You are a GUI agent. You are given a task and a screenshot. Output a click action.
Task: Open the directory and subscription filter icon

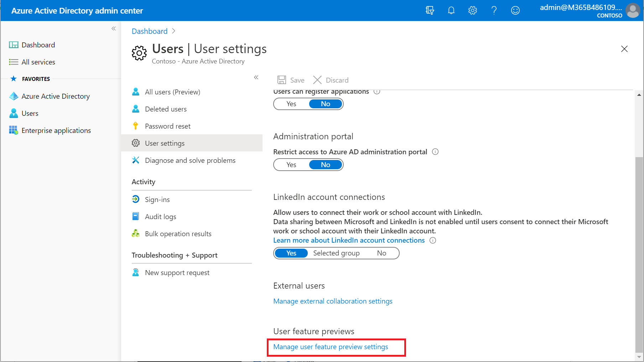pyautogui.click(x=430, y=10)
